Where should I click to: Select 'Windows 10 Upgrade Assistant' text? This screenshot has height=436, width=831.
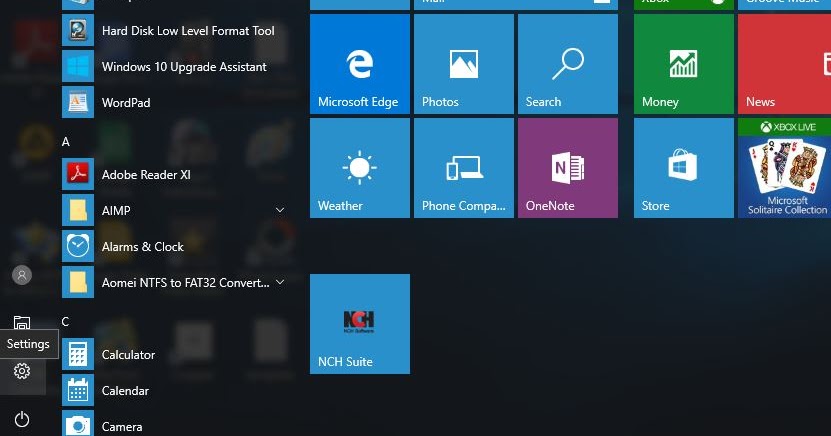click(184, 67)
